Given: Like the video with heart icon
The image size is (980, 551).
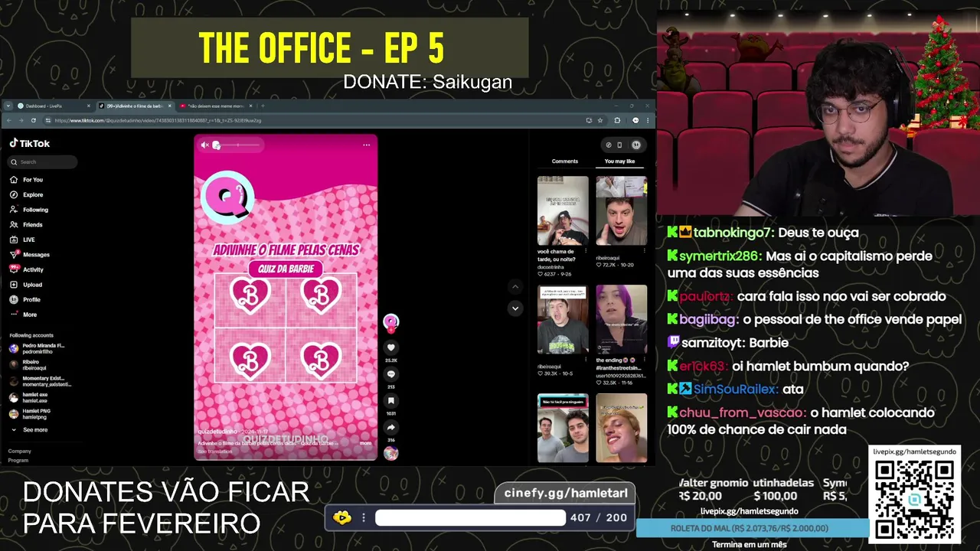Looking at the screenshot, I should (x=390, y=347).
